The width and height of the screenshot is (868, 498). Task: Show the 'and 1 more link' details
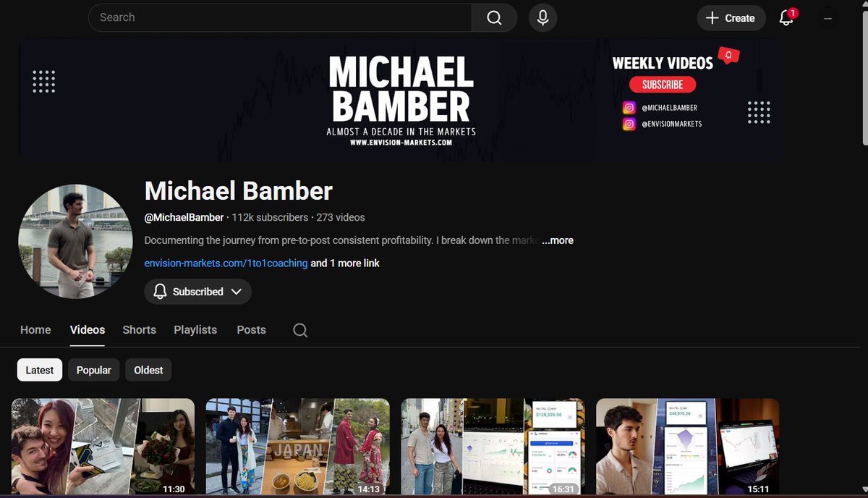(x=345, y=263)
